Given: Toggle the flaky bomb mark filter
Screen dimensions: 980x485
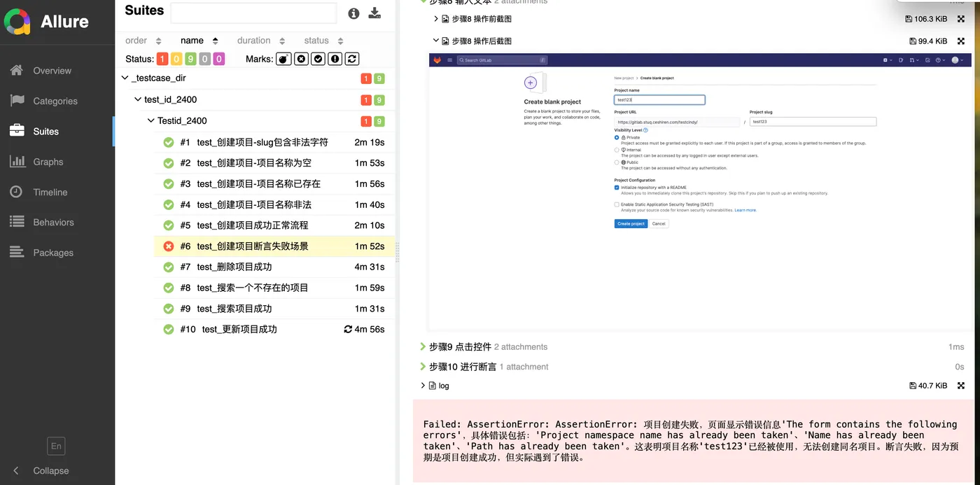Looking at the screenshot, I should click(x=283, y=59).
